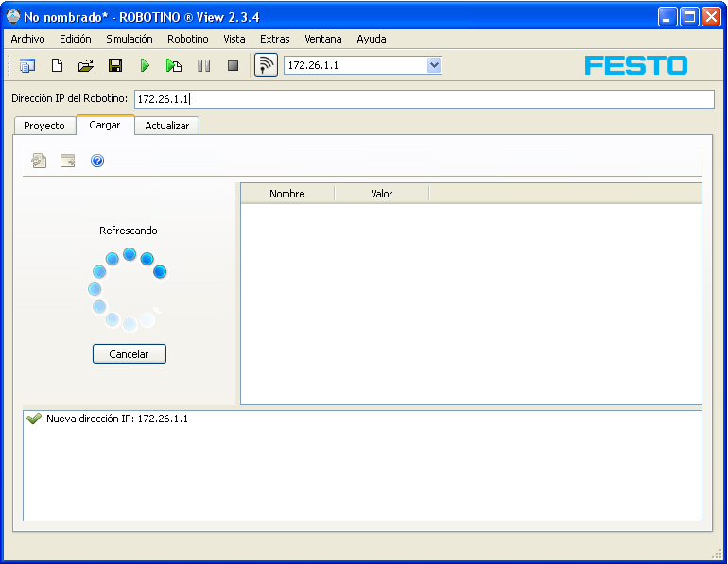
Task: Select the Cargar tab
Action: (x=105, y=125)
